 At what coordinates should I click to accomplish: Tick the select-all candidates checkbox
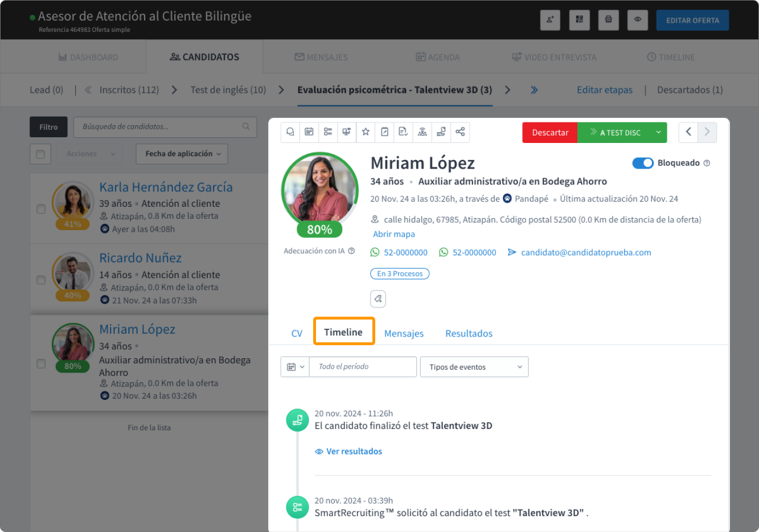pos(40,154)
